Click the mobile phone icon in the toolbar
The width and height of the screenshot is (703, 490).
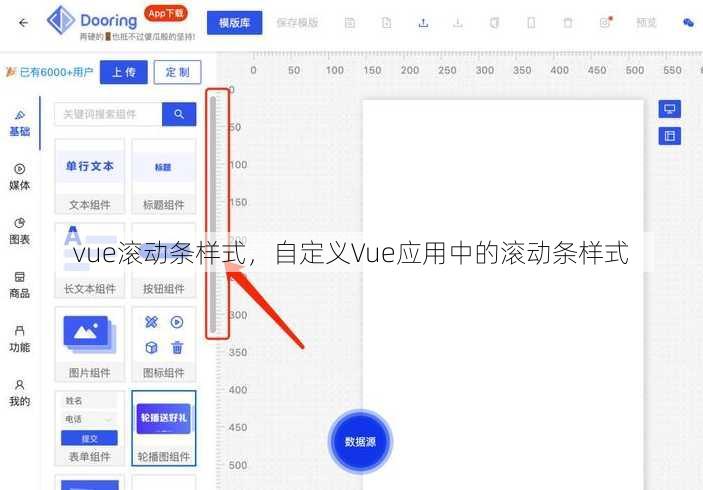[x=531, y=23]
